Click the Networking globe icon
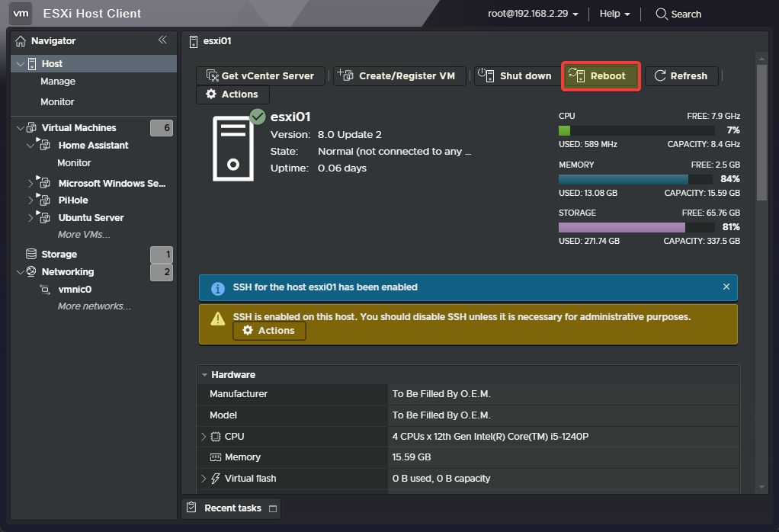Screen dimensions: 779x532 (31, 271)
